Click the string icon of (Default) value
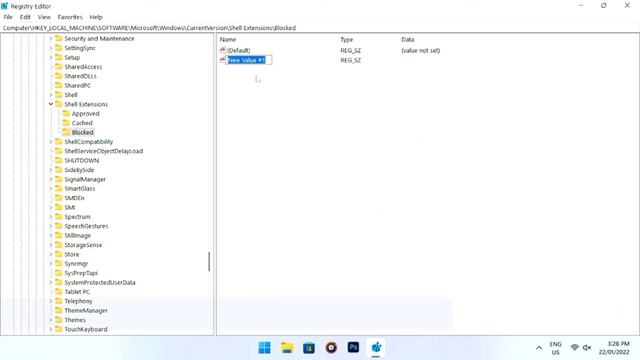 [222, 50]
